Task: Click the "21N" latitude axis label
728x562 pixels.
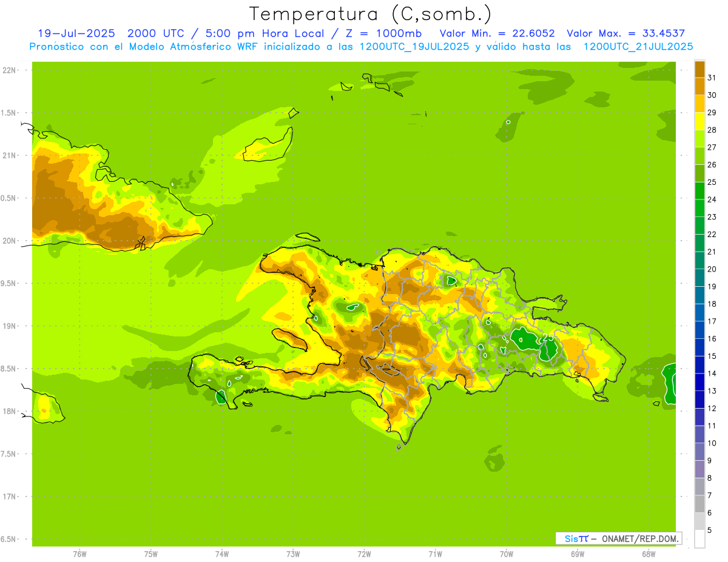Action: (x=8, y=155)
